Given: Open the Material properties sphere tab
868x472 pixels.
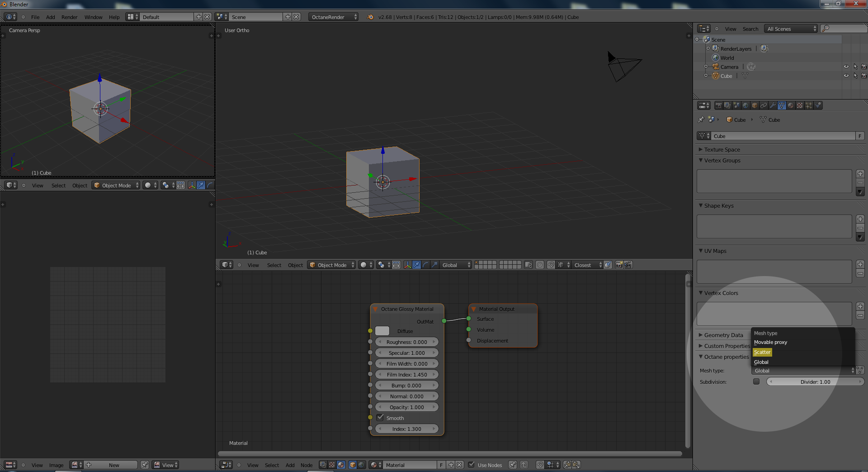Looking at the screenshot, I should [791, 105].
